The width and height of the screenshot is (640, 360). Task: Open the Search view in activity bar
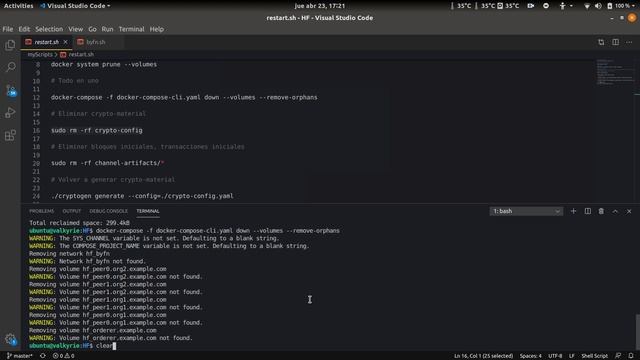pyautogui.click(x=10, y=67)
